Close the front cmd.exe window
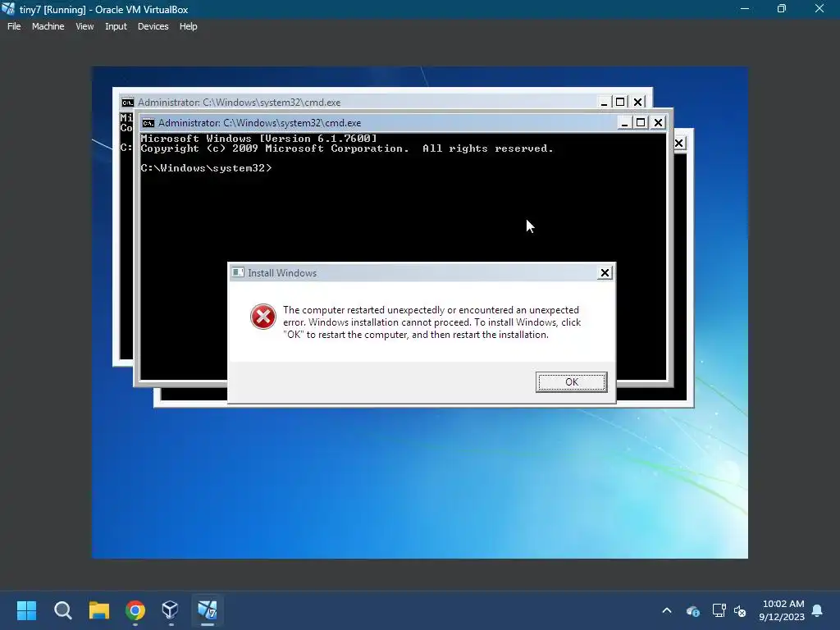Viewport: 840px width, 630px height. (658, 123)
